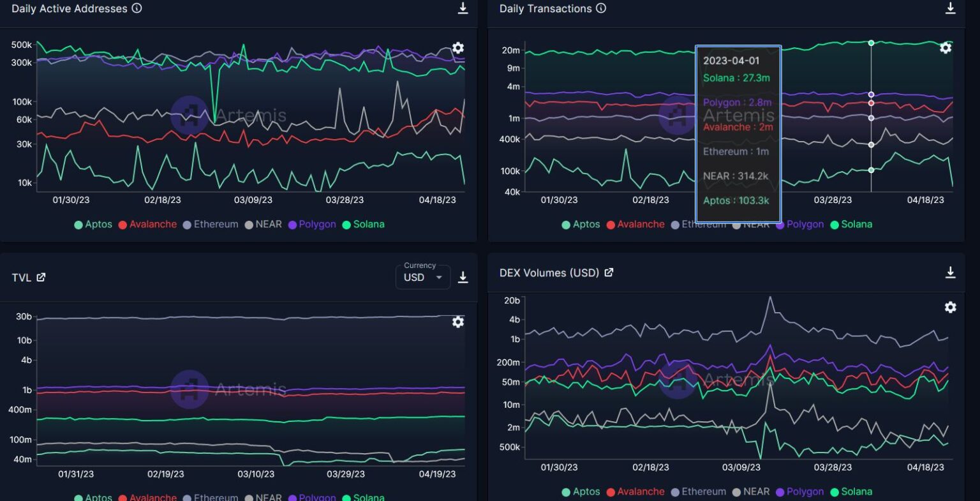Open the TVL chart settings gear
980x501 pixels.
pyautogui.click(x=457, y=322)
